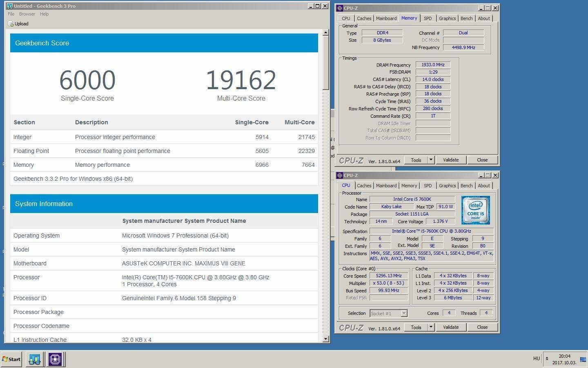The width and height of the screenshot is (588, 368).
Task: Open Mainboard tab in lower CPU-Z window
Action: click(386, 186)
